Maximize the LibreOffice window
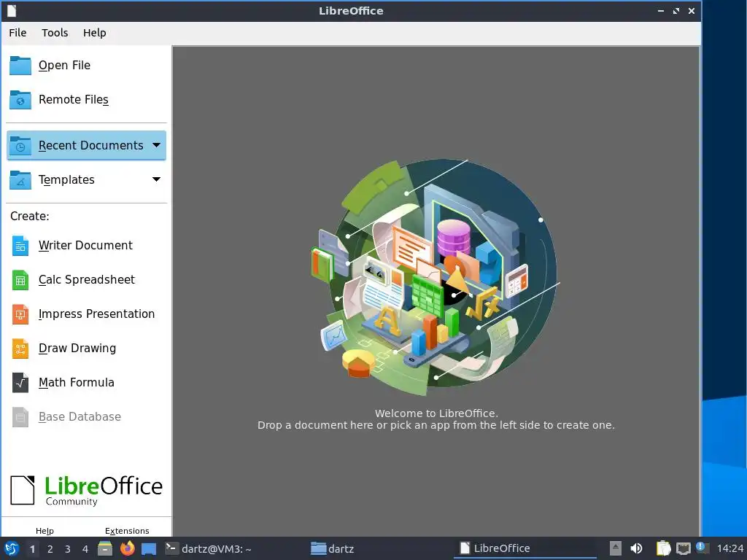The height and width of the screenshot is (560, 747). [676, 10]
